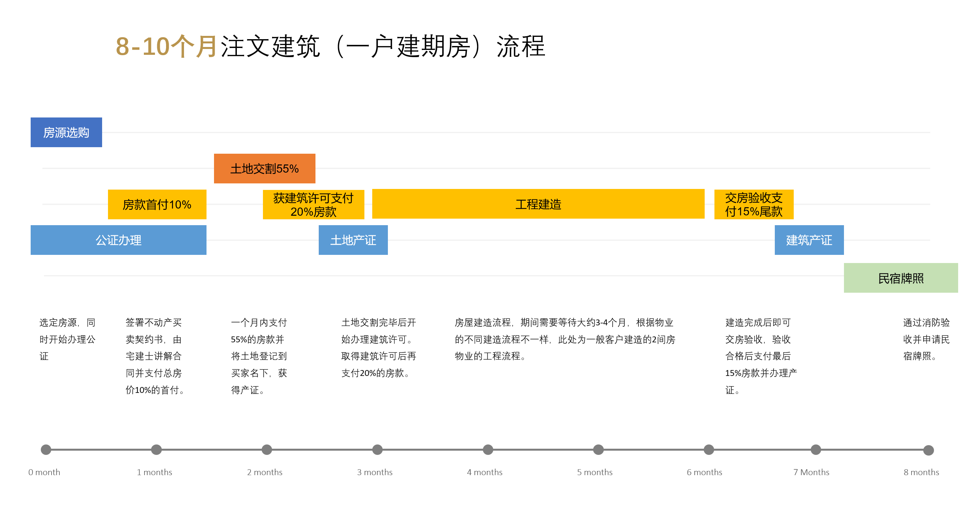Image resolution: width=980 pixels, height=528 pixels.
Task: Click the paragraph starting 房屋建造流程
Action: pyautogui.click(x=565, y=339)
